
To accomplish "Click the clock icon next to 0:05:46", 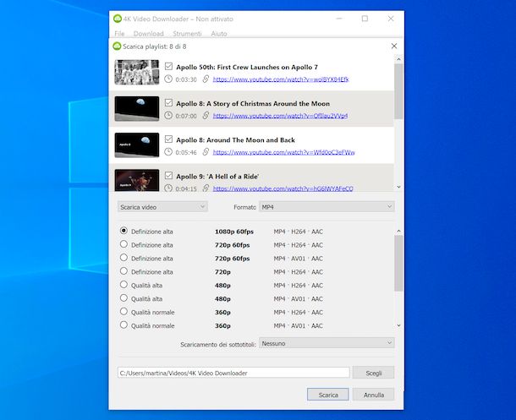I will pyautogui.click(x=168, y=152).
